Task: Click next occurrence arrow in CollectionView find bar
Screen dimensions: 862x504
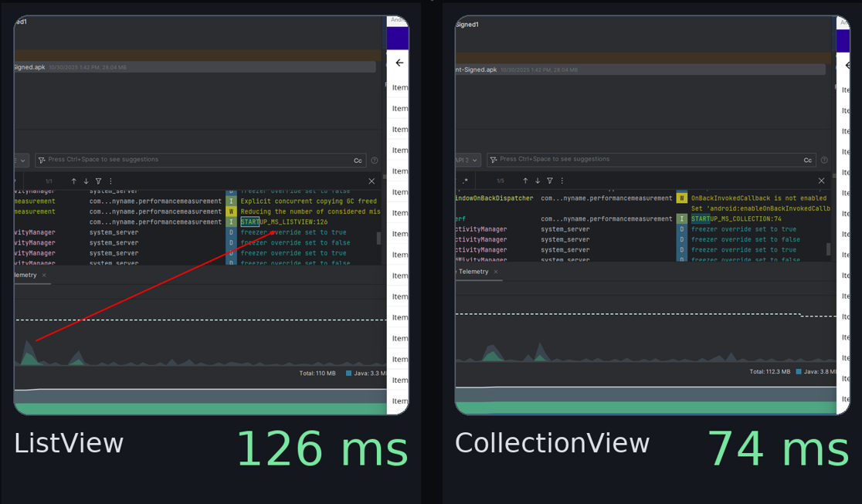Action: [x=538, y=181]
